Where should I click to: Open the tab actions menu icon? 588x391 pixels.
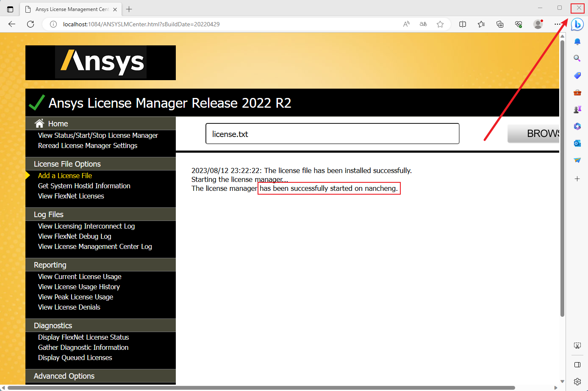10,9
